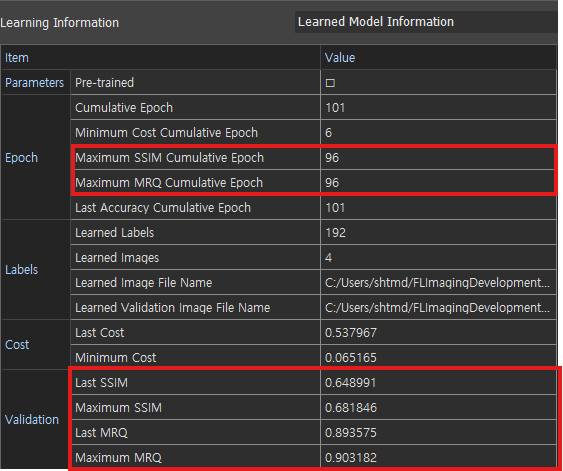The width and height of the screenshot is (563, 471).
Task: Select Maximum MRQ Cumulative Epoch row
Action: point(313,183)
